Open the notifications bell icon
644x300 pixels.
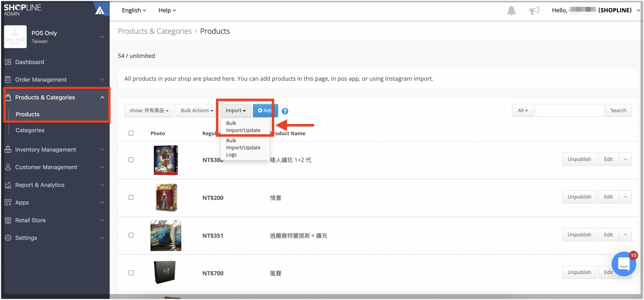[511, 10]
